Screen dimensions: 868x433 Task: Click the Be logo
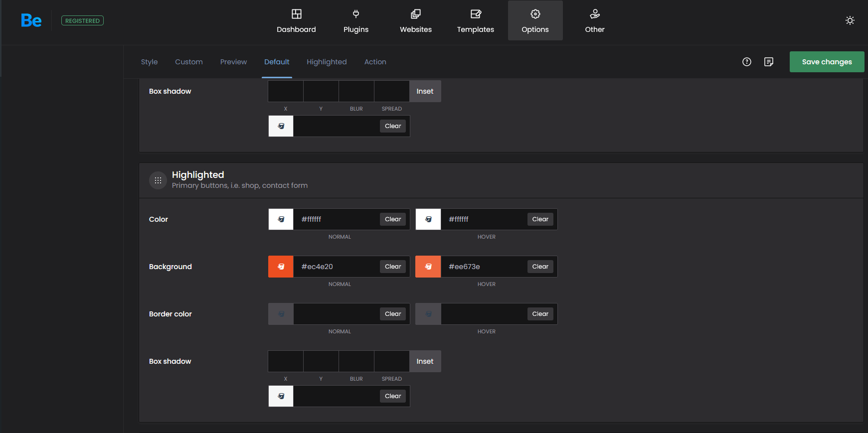click(31, 20)
